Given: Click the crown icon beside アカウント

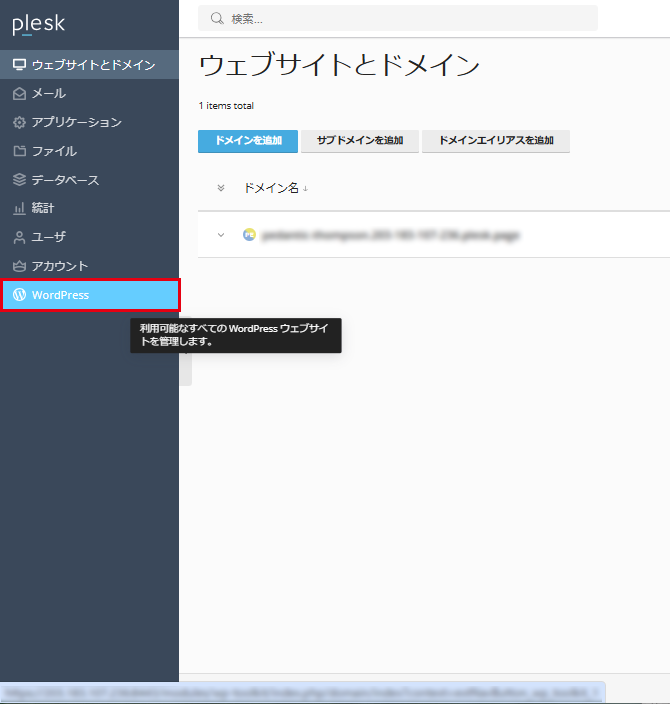Looking at the screenshot, I should pyautogui.click(x=19, y=266).
